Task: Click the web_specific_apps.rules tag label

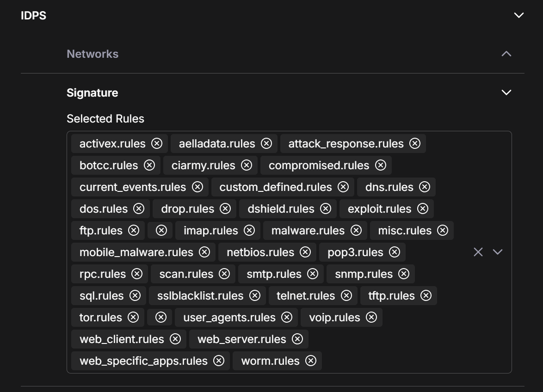Action: click(x=143, y=361)
